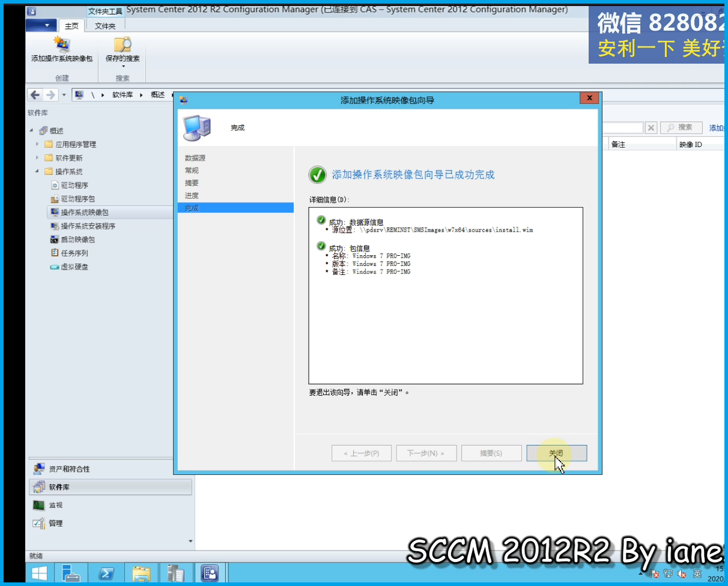Screen dimensions: 728x586
Task: Select the 应用程序管理 folder
Action: point(76,144)
